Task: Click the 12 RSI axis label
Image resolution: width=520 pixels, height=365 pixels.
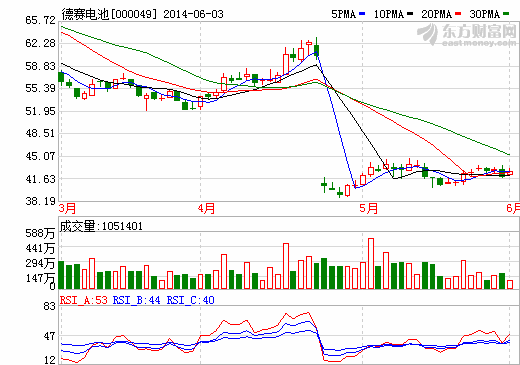Action: click(x=50, y=360)
